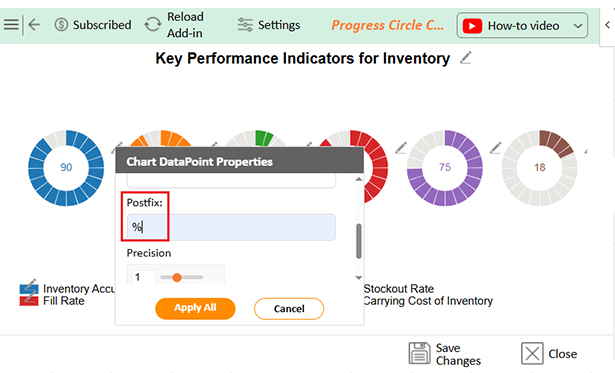Collapse the side pane with the chevron arrow
This screenshot has height=373, width=615.
click(x=608, y=25)
